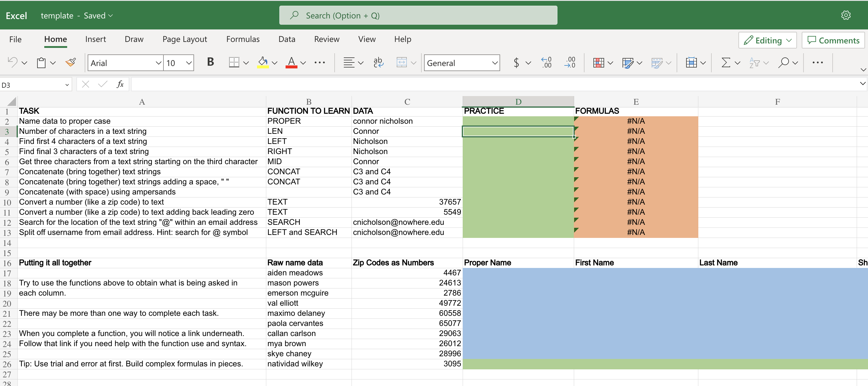Click the formula bar enter checkmark
Screen dimensions: 868x386
coord(103,84)
